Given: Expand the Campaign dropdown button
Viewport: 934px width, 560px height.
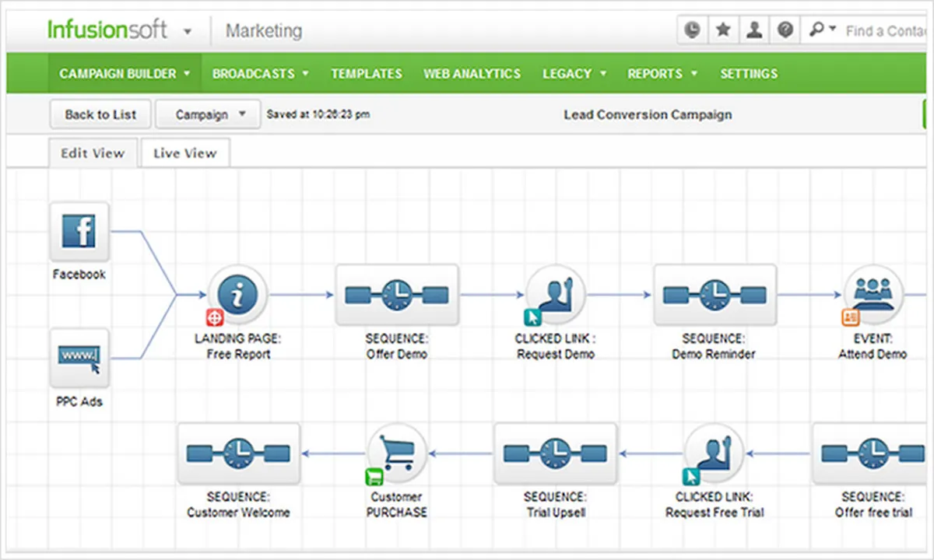Looking at the screenshot, I should click(x=207, y=114).
